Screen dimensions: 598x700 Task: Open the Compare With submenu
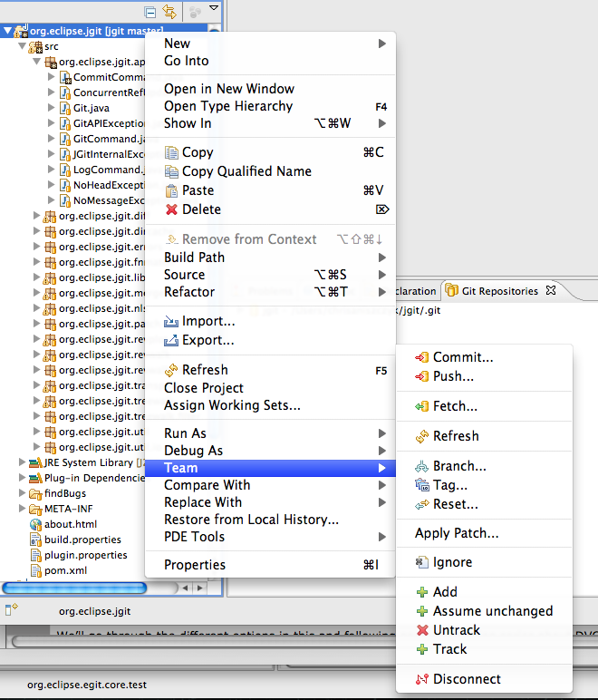[270, 485]
